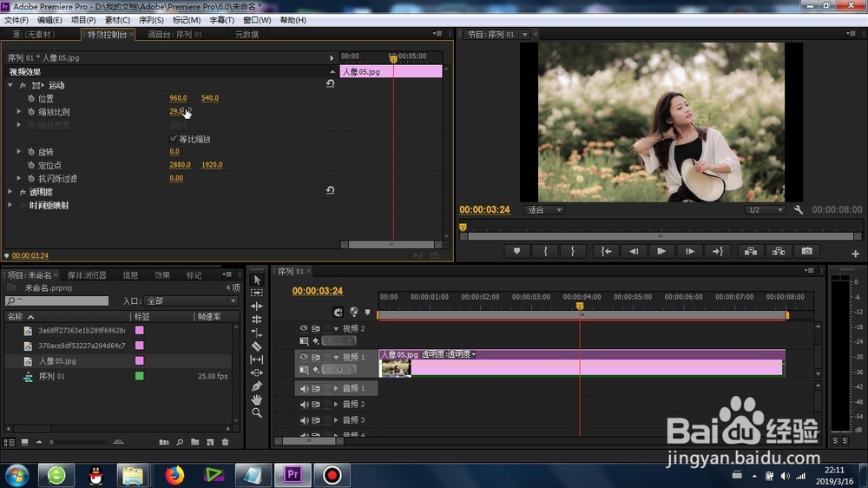Open the Title(T) menu
Image resolution: width=868 pixels, height=488 pixels.
point(221,20)
